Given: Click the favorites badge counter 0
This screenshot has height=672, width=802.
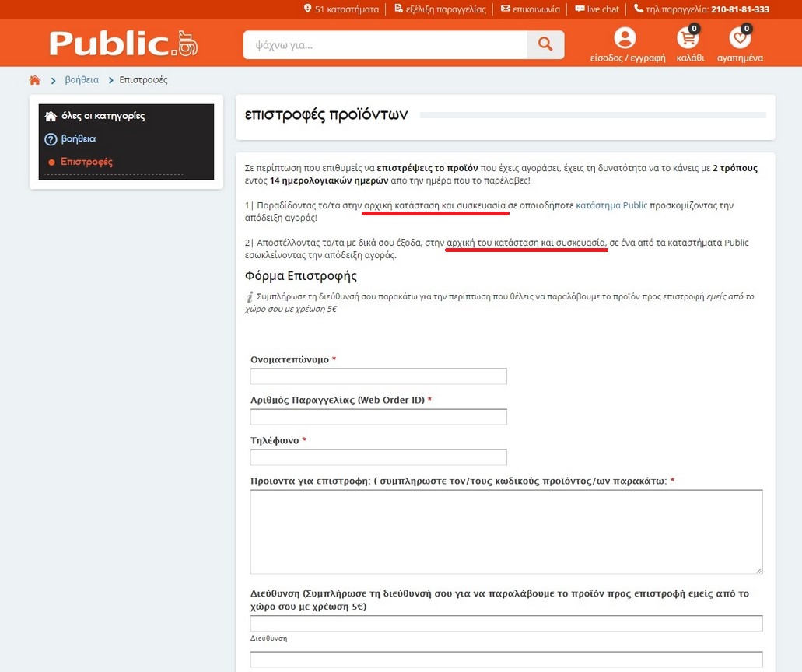Looking at the screenshot, I should coord(747,29).
